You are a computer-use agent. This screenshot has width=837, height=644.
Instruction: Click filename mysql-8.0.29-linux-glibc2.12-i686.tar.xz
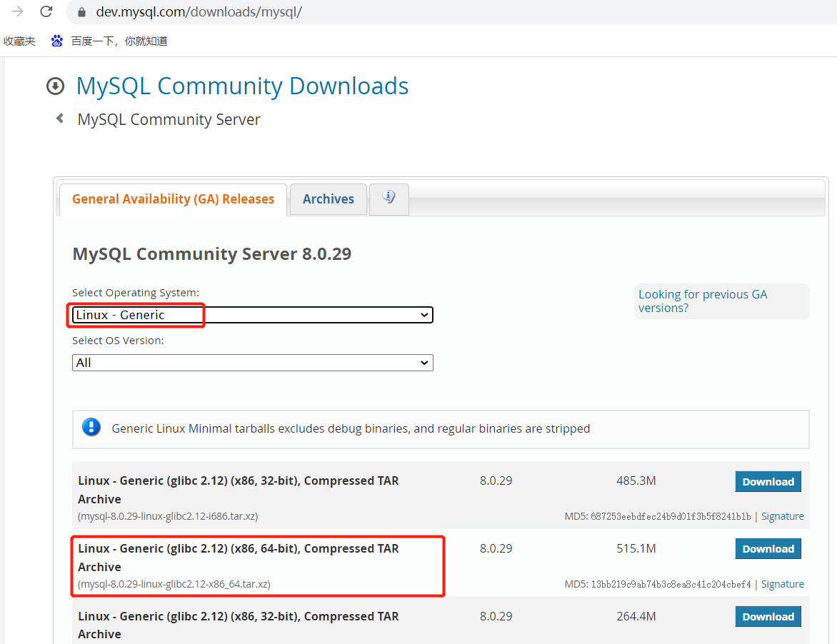pyautogui.click(x=168, y=516)
